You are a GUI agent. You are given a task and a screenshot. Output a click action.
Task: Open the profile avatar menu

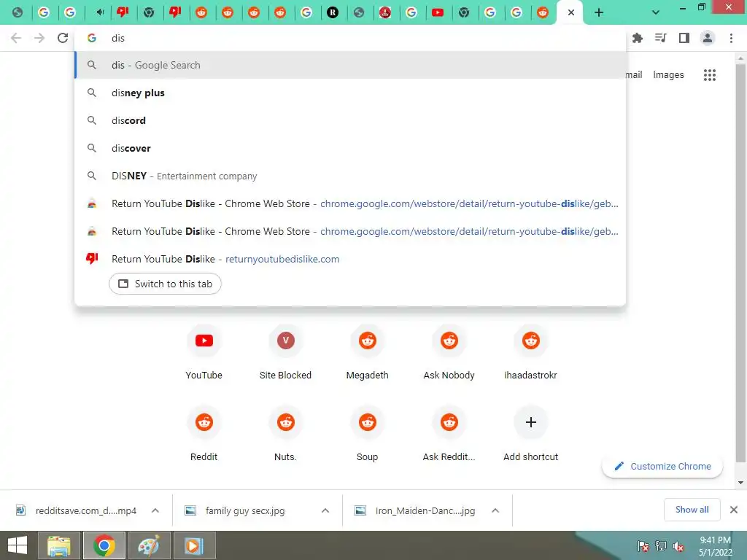[x=708, y=38]
